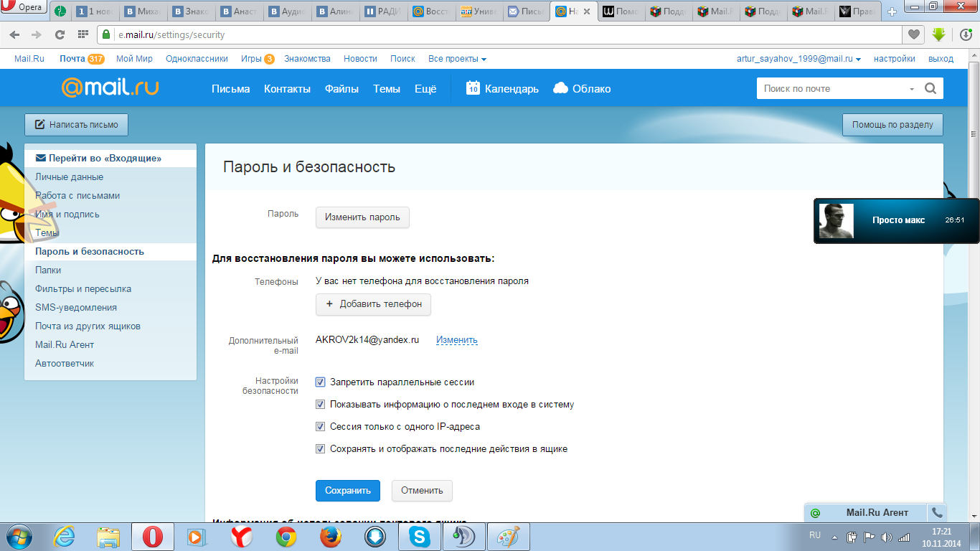Toggle 'Показывать информацию о последнем входе' checkbox
Viewport: 980px width, 551px height.
[x=321, y=405]
